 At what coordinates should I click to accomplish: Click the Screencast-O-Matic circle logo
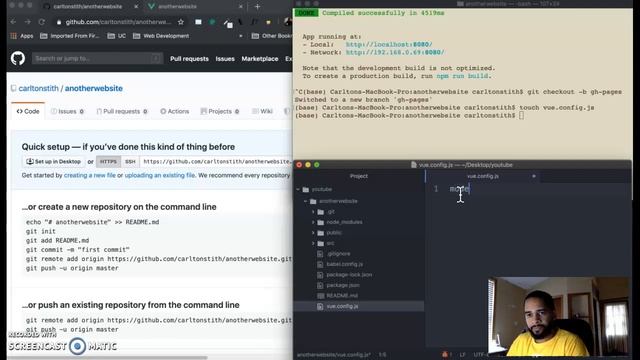pos(78,346)
